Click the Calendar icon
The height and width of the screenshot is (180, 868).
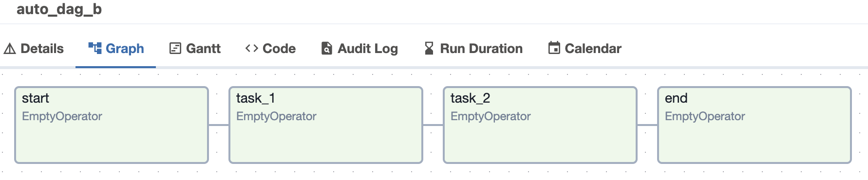coord(554,48)
